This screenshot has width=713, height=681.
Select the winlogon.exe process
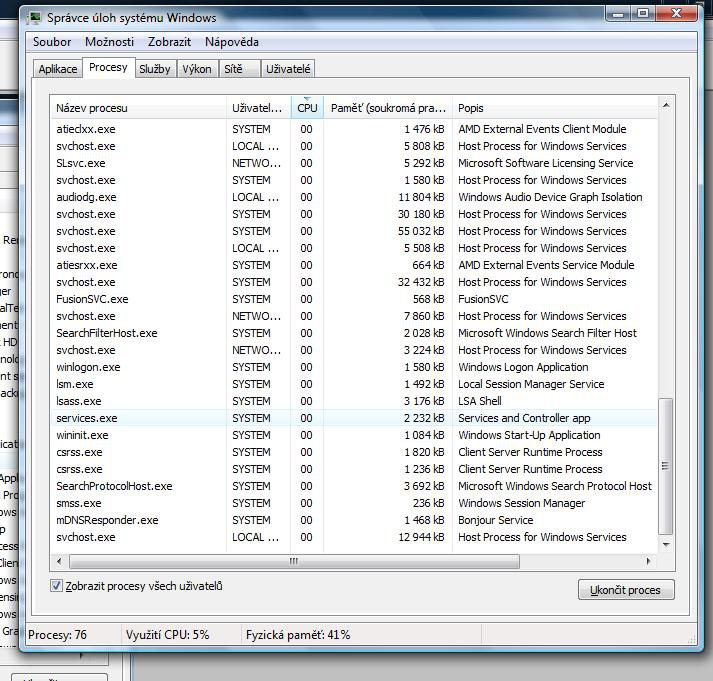tap(354, 367)
